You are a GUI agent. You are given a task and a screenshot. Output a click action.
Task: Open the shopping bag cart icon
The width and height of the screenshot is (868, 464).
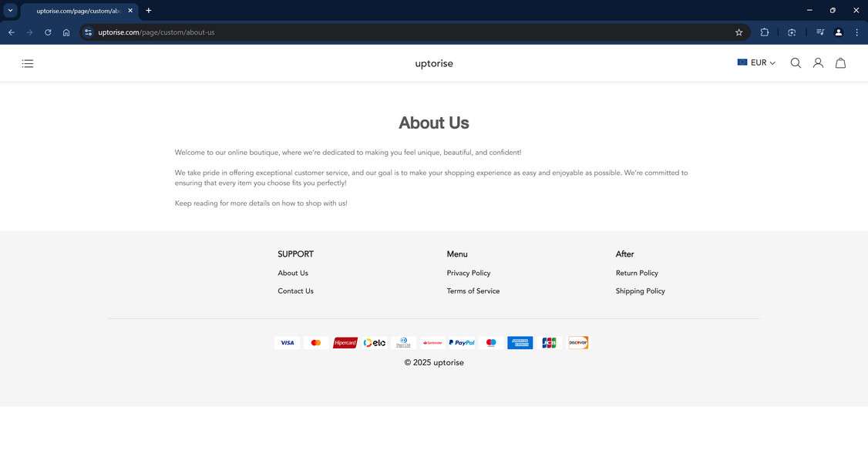(840, 63)
